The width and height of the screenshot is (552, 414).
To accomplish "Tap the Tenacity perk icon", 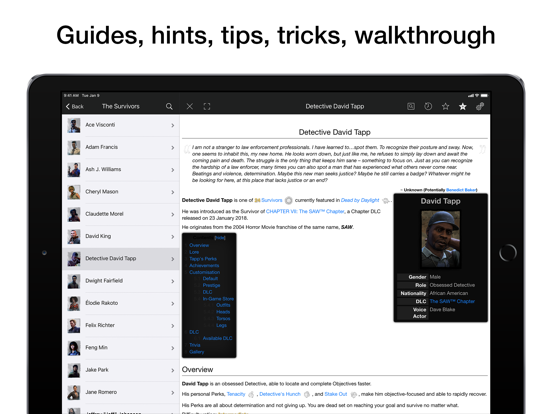I will (x=251, y=395).
